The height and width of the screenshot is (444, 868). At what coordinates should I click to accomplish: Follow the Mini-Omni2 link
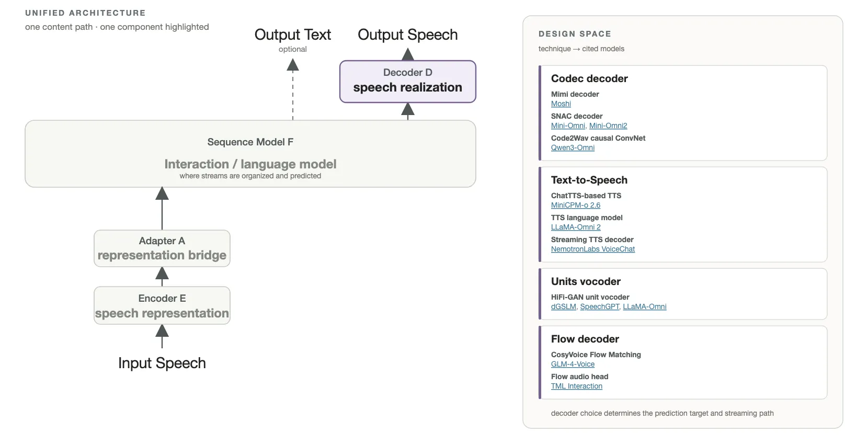click(x=608, y=126)
